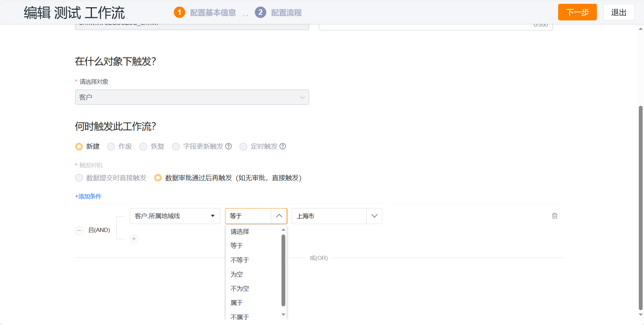Select 不等于 from the operator list
644x325 pixels.
point(239,260)
